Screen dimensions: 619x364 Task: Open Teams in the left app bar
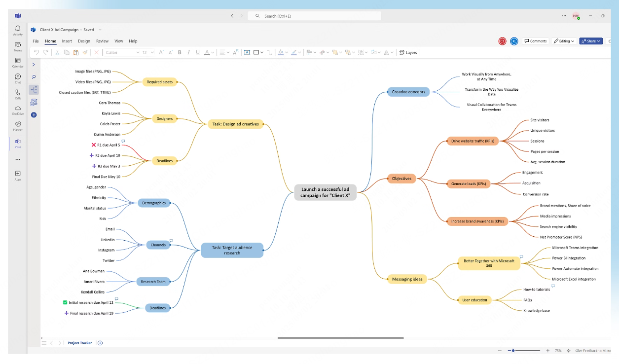pyautogui.click(x=18, y=46)
